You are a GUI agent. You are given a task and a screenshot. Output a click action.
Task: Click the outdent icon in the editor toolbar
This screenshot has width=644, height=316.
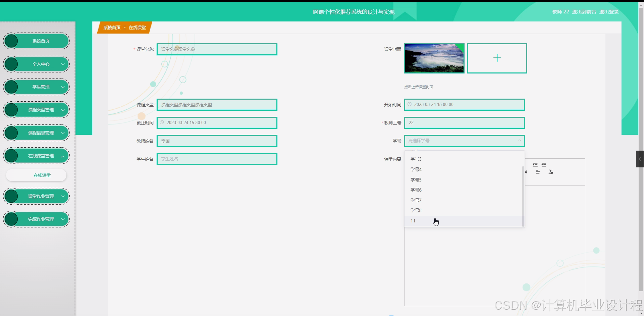pos(535,165)
